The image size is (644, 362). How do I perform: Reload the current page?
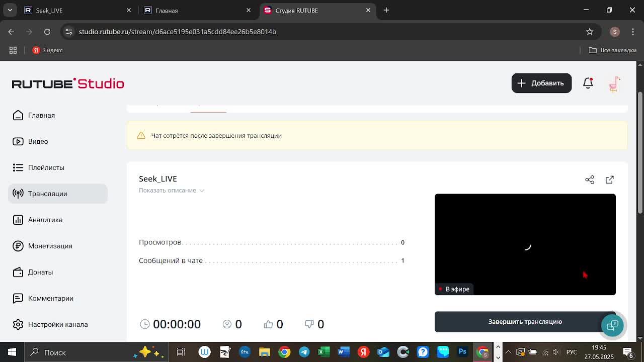click(47, 32)
